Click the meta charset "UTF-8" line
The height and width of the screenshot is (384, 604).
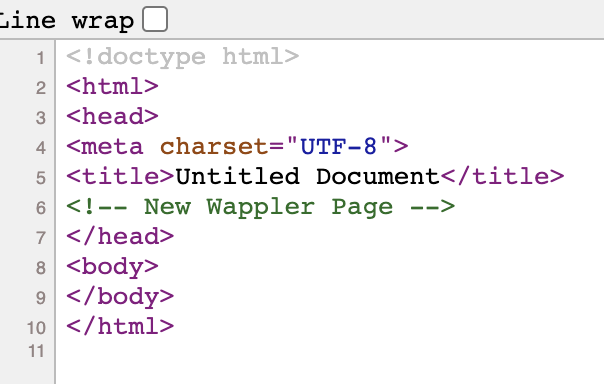[x=237, y=146]
